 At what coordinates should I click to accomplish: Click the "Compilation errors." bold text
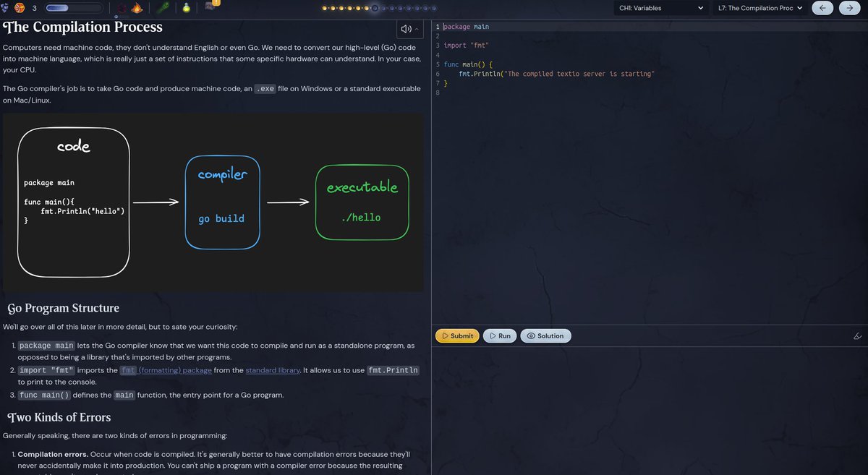pyautogui.click(x=51, y=454)
